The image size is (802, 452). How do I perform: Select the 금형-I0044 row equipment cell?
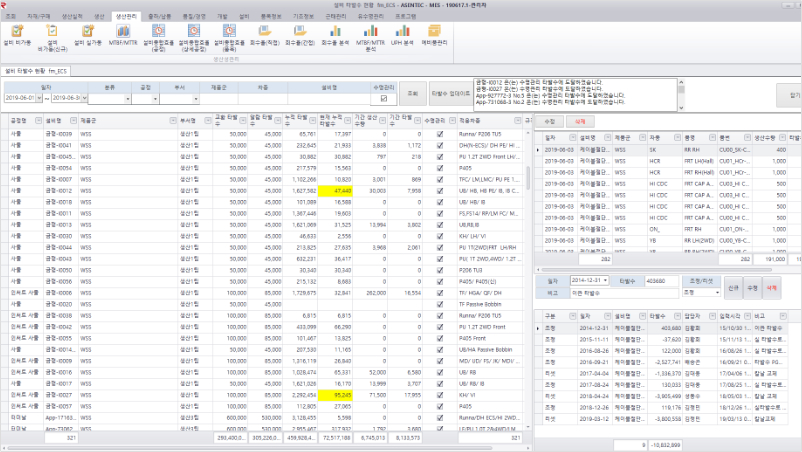tap(60, 247)
